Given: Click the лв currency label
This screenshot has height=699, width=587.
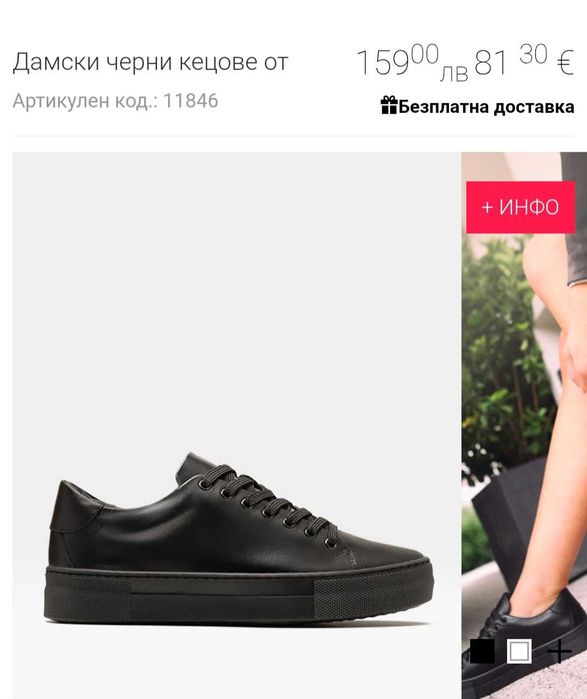Looking at the screenshot, I should coord(454,74).
